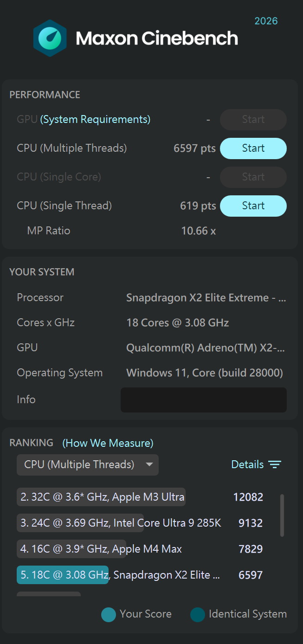This screenshot has width=303, height=644.
Task: Click the ranking dropdown arrow
Action: point(149,464)
